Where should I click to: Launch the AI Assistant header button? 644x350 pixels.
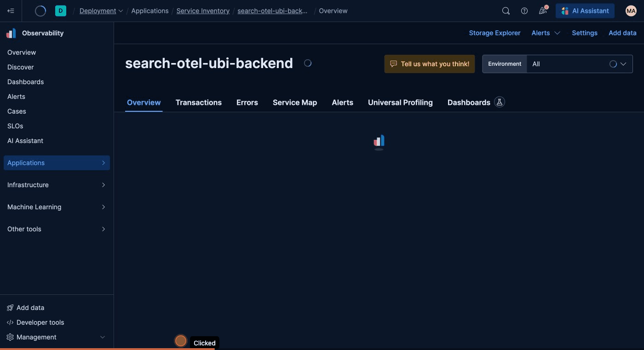[x=585, y=11]
